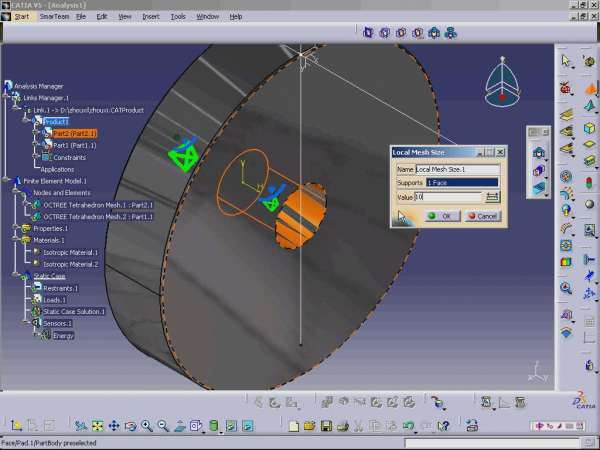This screenshot has width=600, height=450.
Task: Click the Zoom Out magnifier icon
Action: coord(163,426)
